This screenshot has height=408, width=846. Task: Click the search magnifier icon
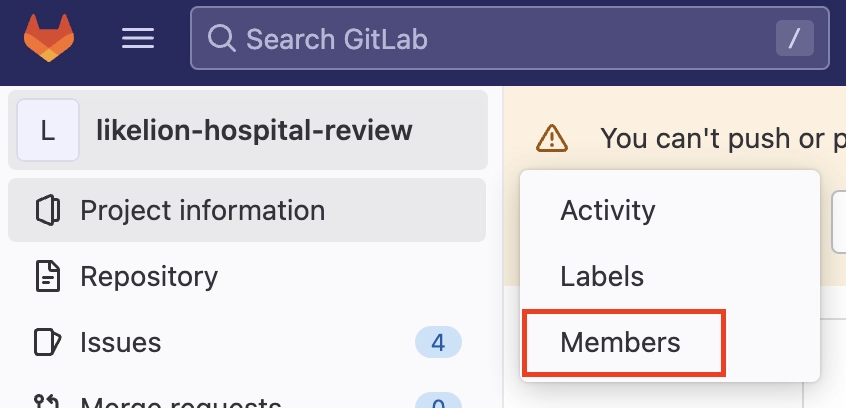pos(220,39)
